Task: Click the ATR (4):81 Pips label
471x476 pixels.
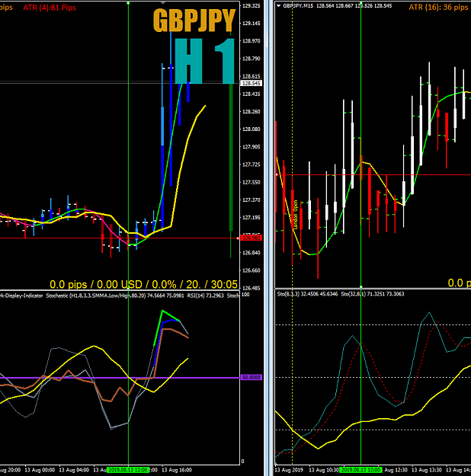Action: point(50,8)
